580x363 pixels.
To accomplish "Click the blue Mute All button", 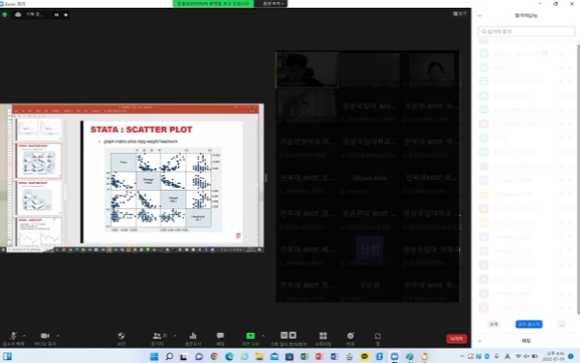I will [x=529, y=324].
